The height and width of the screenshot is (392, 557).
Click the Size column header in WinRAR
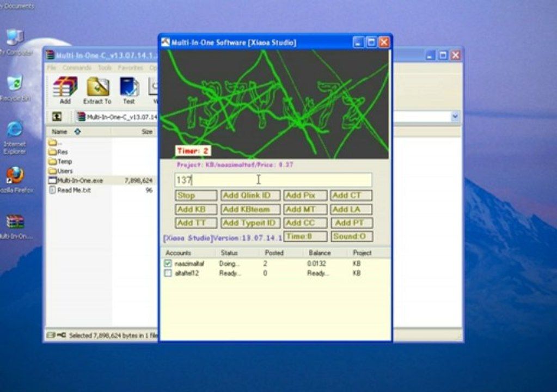134,132
